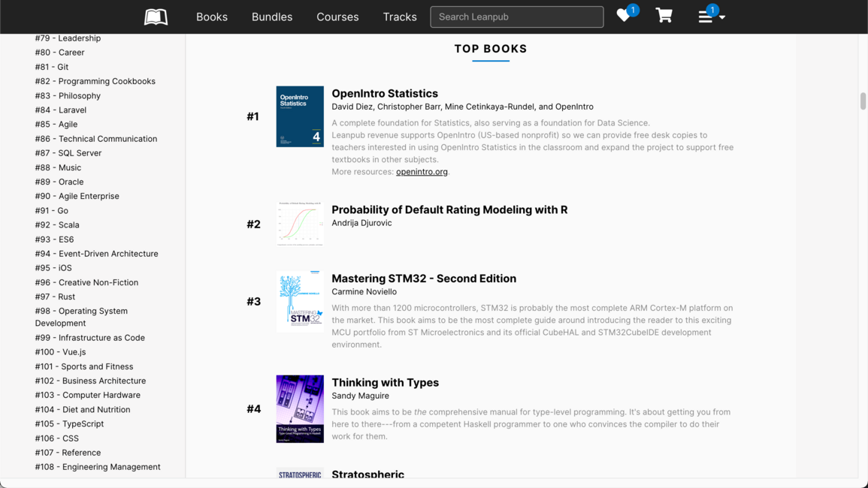This screenshot has width=868, height=488.
Task: Select category #106 - CSS
Action: click(56, 438)
